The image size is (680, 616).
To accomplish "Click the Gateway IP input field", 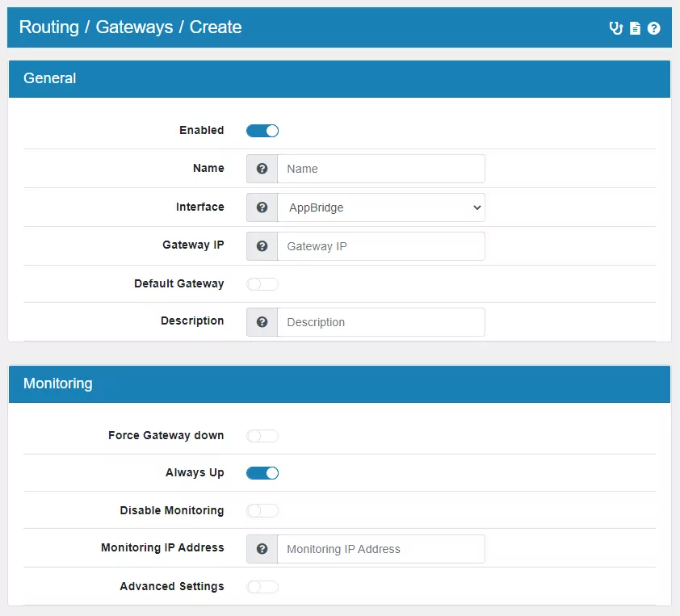I will pyautogui.click(x=381, y=245).
